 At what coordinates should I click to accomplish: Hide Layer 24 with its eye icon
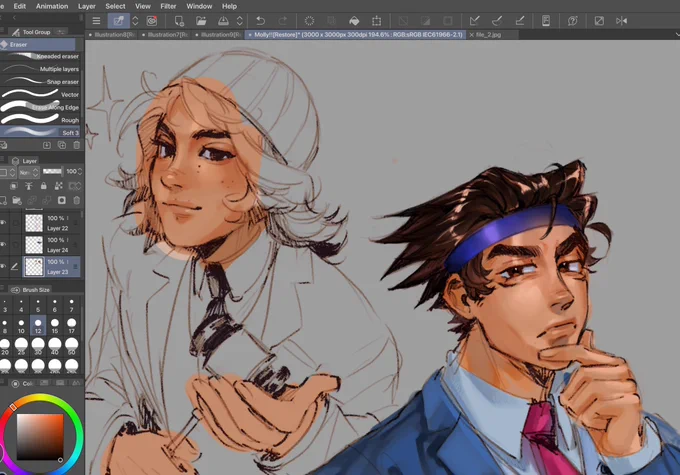tap(3, 245)
